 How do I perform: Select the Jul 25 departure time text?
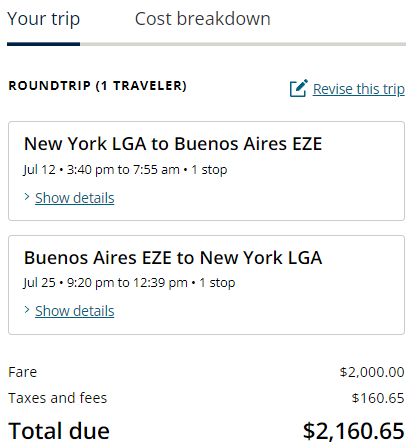[90, 283]
